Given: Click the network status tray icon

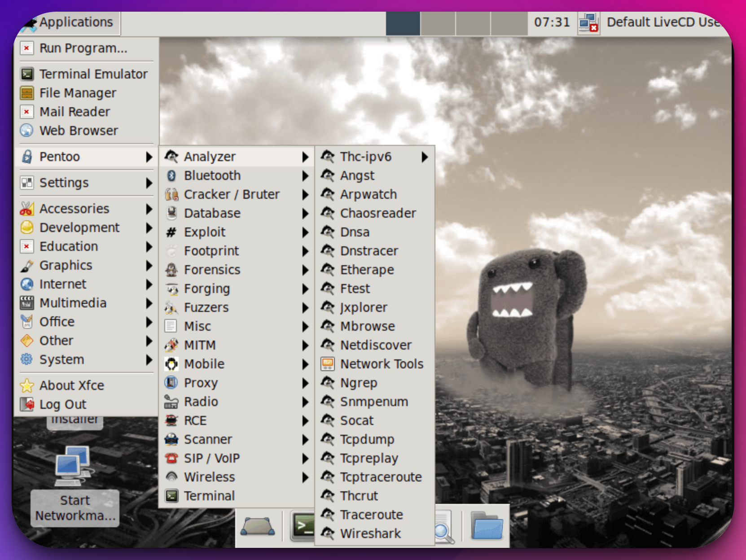Looking at the screenshot, I should [588, 22].
